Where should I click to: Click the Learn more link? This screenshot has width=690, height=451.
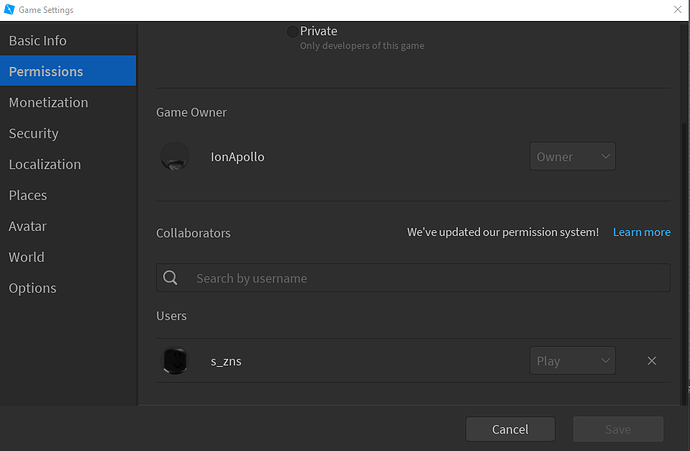(641, 232)
